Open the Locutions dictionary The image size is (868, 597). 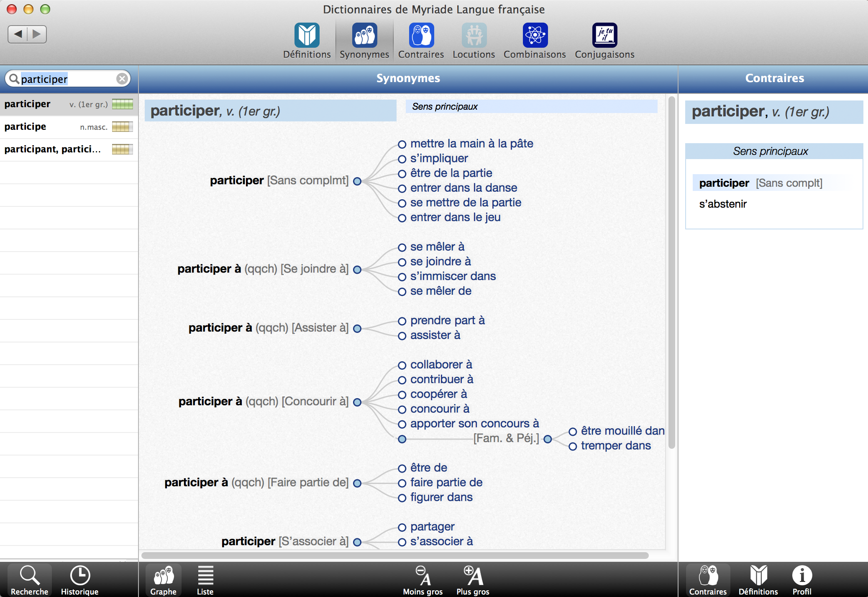coord(474,41)
